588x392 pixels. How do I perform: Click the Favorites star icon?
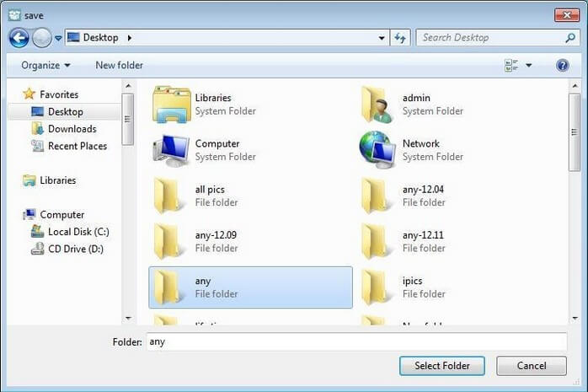(29, 94)
